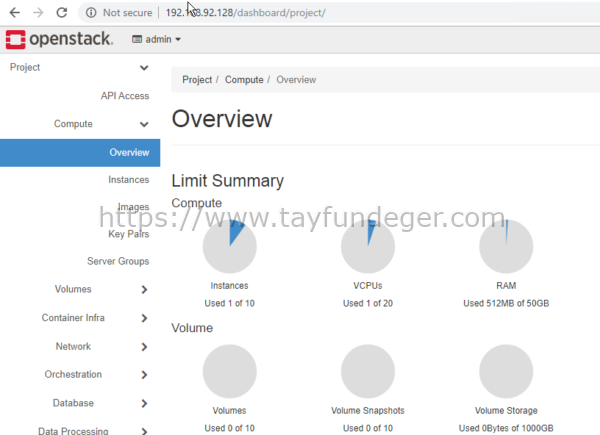Click the Instances usage pie chart
The width and height of the screenshot is (600, 435).
point(229,247)
